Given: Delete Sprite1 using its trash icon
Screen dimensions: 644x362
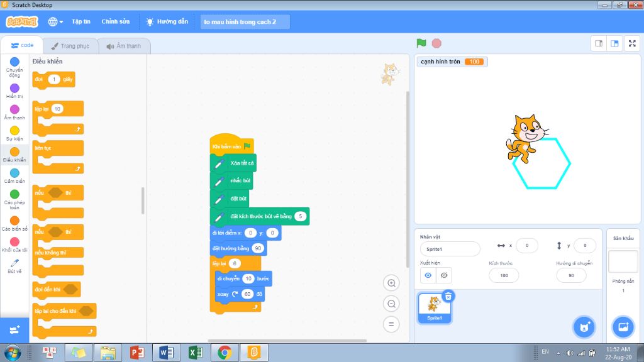Looking at the screenshot, I should pyautogui.click(x=448, y=296).
